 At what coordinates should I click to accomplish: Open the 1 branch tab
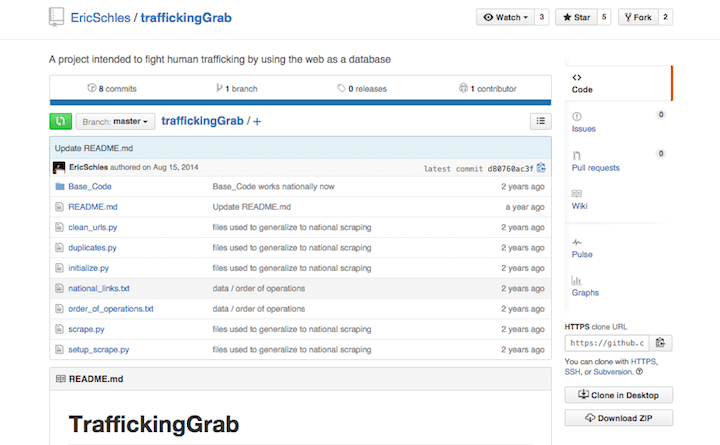click(x=236, y=89)
